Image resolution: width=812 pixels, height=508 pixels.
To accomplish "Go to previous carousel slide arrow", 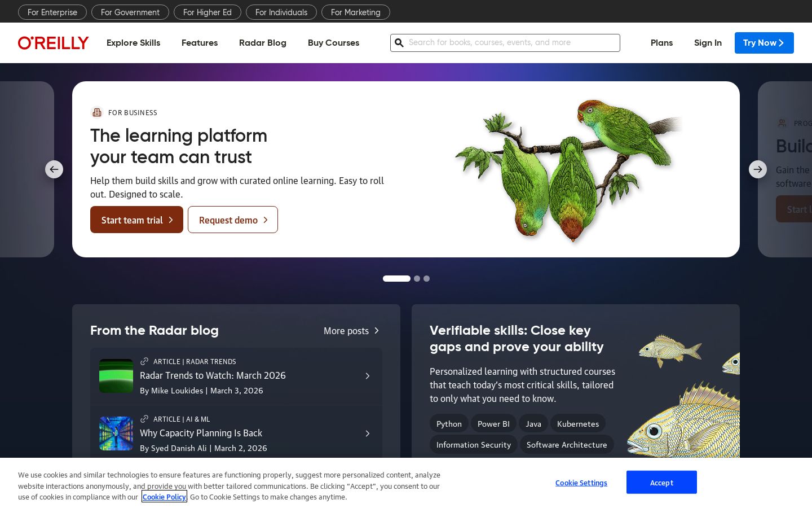I will tap(54, 169).
